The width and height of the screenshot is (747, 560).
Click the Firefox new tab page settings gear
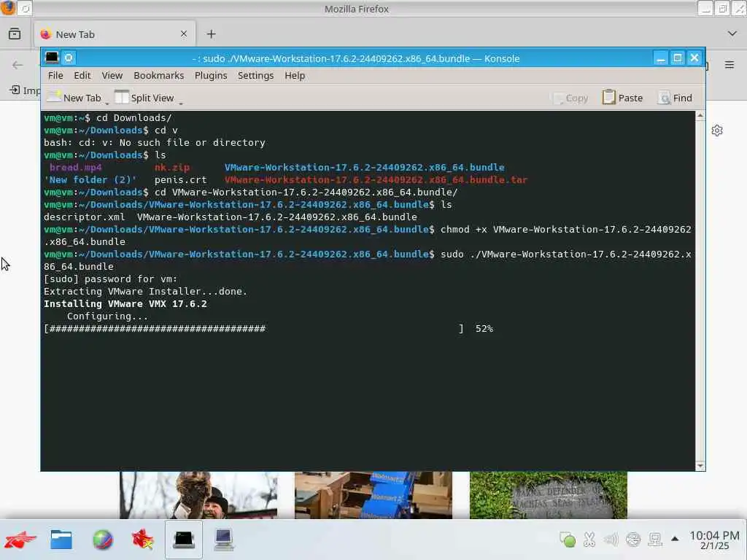click(x=717, y=131)
